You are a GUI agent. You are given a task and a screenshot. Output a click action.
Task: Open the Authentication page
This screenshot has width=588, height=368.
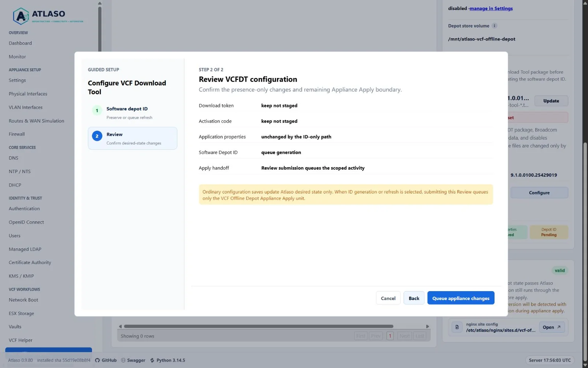24,209
